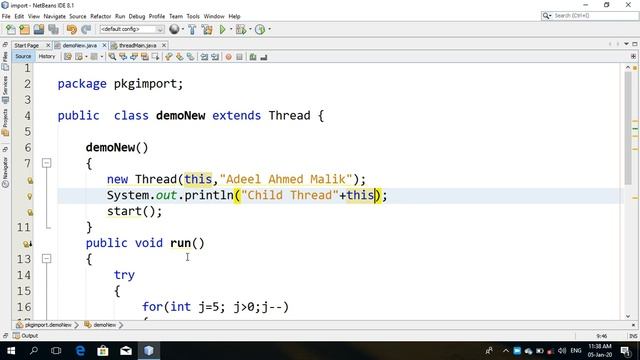The height and width of the screenshot is (360, 640).
Task: Click the Comment editor toolbar icon
Action: coord(253,57)
